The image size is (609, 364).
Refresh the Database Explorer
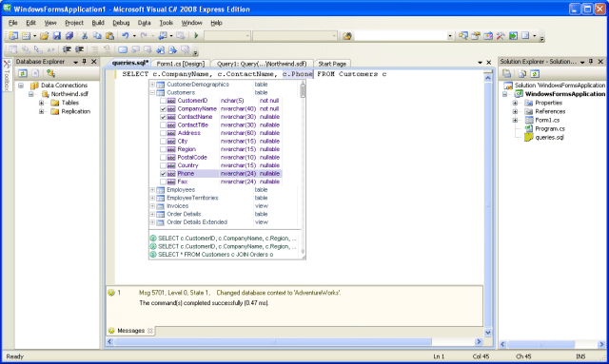23,73
